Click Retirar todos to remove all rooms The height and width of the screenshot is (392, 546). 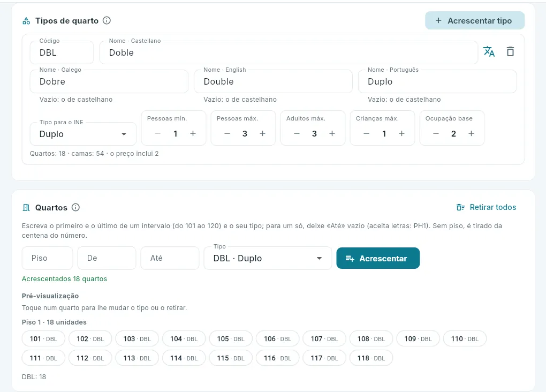pos(486,207)
